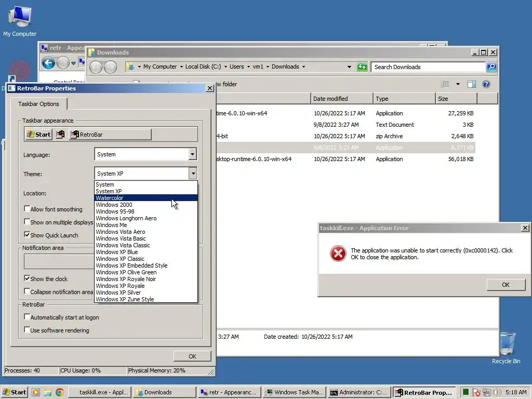The image size is (532, 399).
Task: Pick Windows Vista Aero theme
Action: tap(146, 232)
